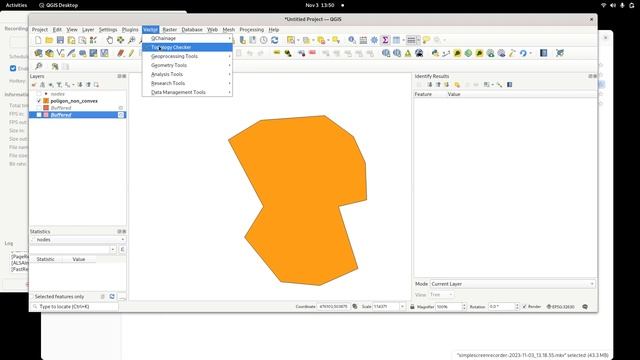The width and height of the screenshot is (640, 360).
Task: Select the Pan Map hand tool
Action: (109, 40)
